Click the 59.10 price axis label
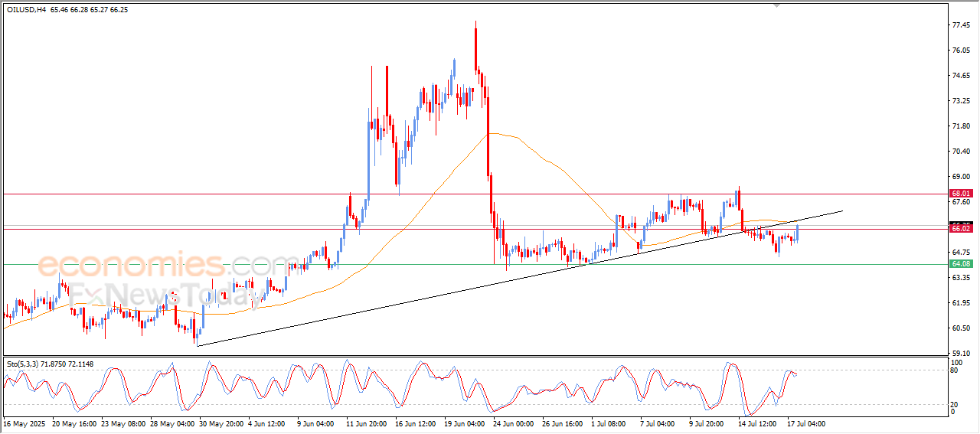The width and height of the screenshot is (980, 434). (x=961, y=354)
